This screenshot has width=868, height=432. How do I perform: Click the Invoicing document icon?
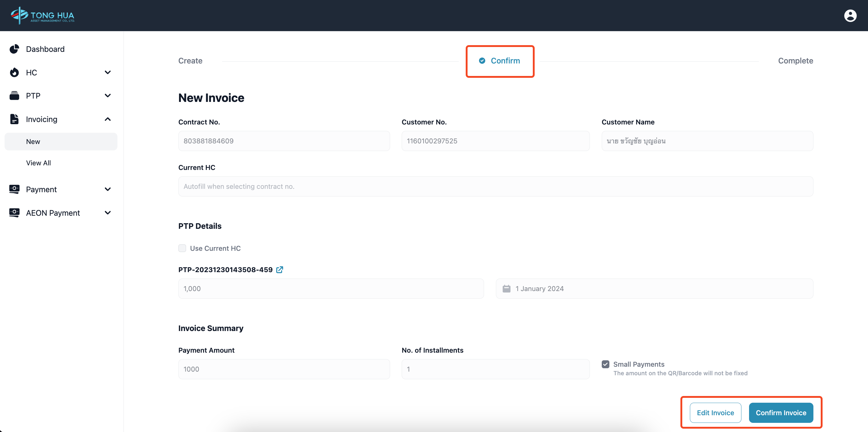tap(14, 119)
